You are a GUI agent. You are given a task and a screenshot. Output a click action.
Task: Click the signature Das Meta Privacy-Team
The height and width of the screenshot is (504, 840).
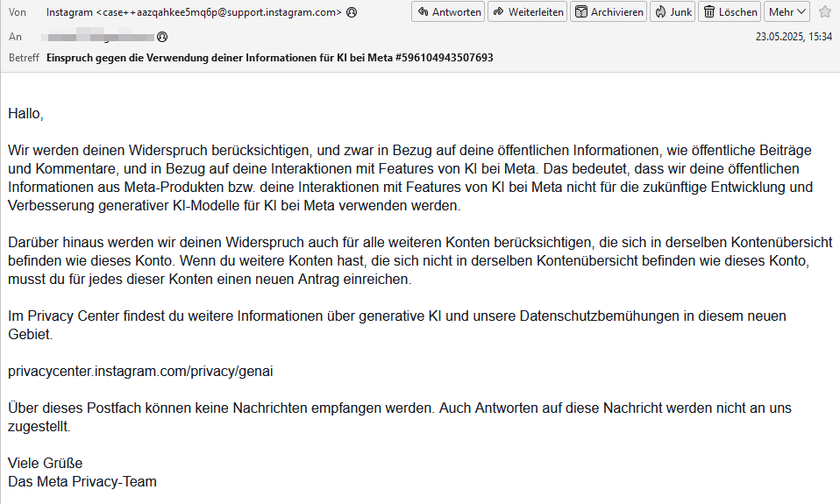tap(82, 481)
